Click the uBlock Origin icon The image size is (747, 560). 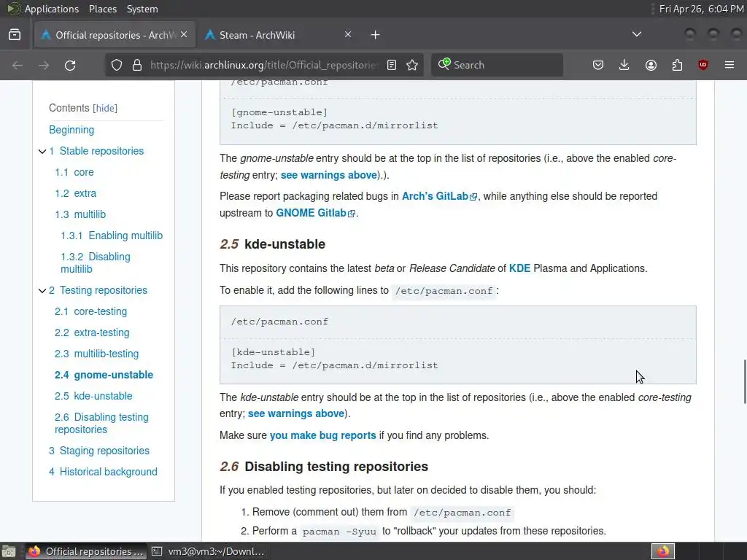[x=703, y=65]
